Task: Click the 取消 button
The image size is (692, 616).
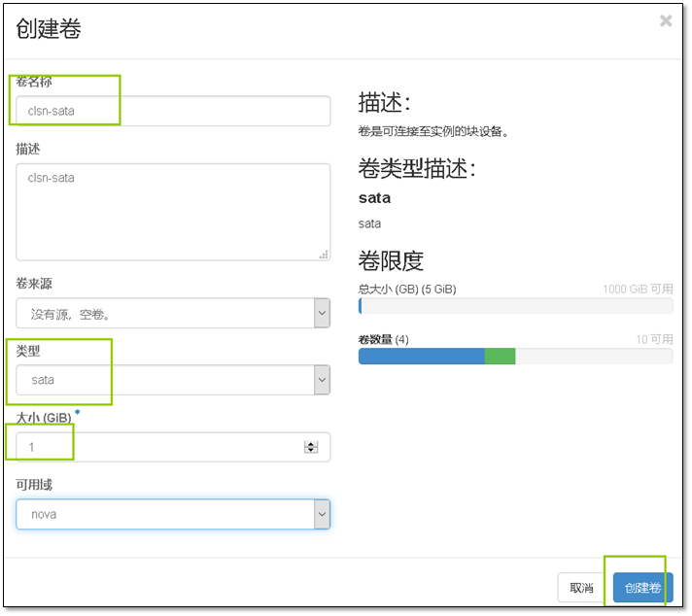Action: (581, 588)
